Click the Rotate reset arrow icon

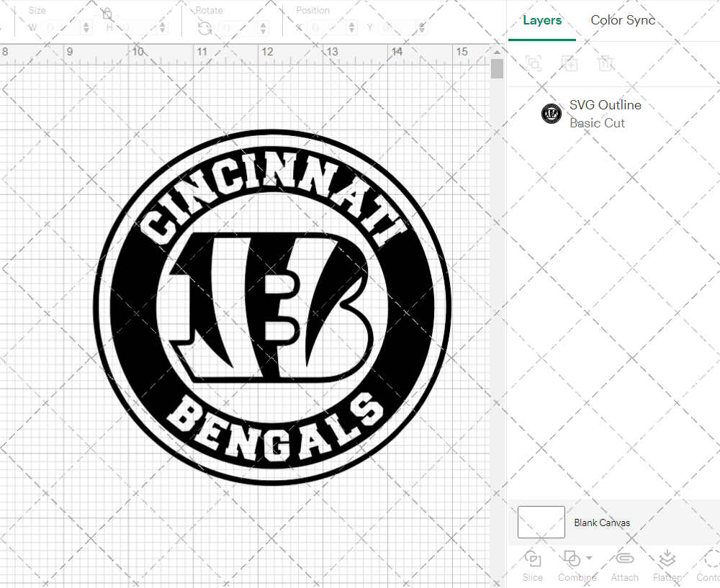204,27
